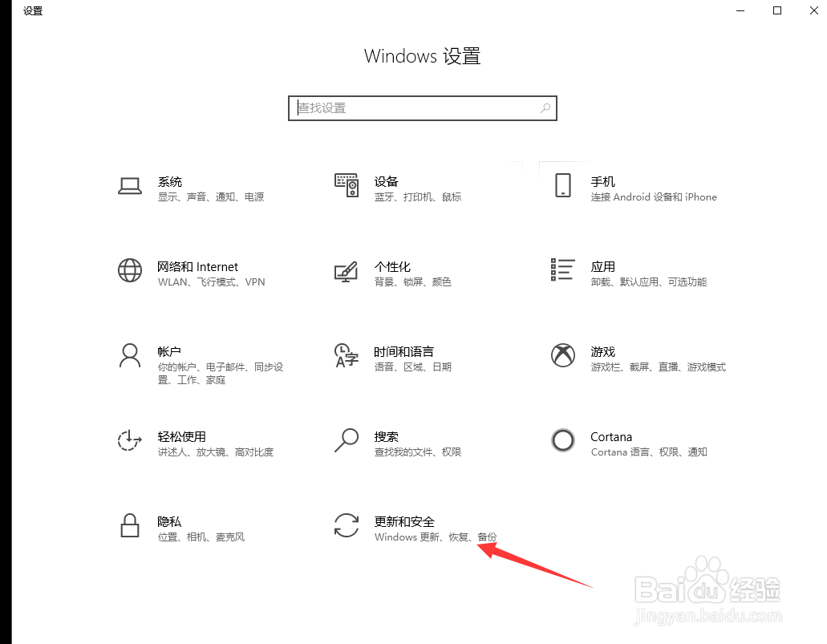
Task: Click the 更新和安全 refresh arrows icon
Action: [347, 525]
